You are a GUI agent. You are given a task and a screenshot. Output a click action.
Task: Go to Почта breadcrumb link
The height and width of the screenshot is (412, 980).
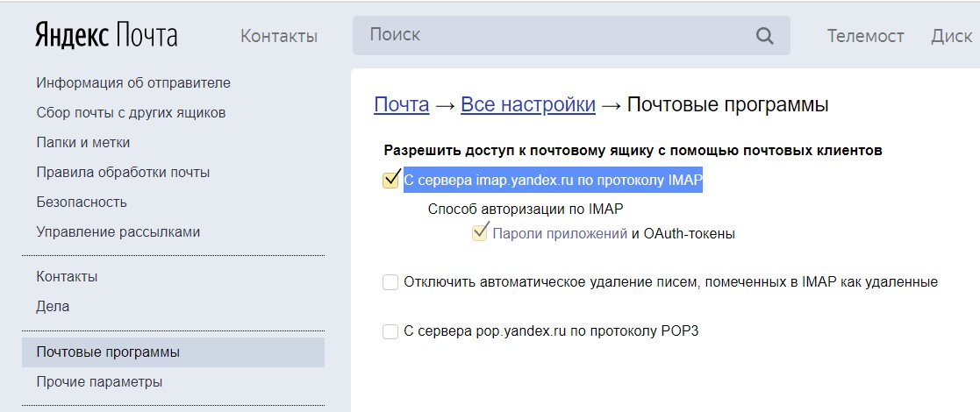(401, 105)
